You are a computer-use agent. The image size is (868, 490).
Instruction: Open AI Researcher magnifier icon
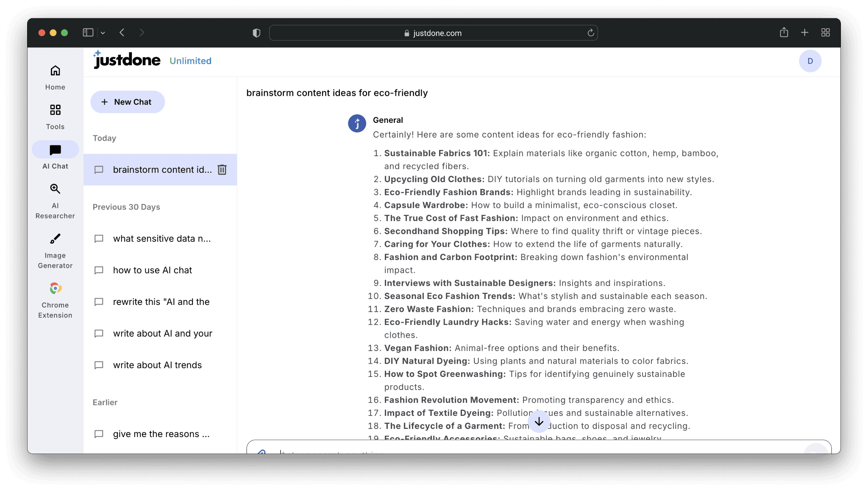pyautogui.click(x=55, y=189)
